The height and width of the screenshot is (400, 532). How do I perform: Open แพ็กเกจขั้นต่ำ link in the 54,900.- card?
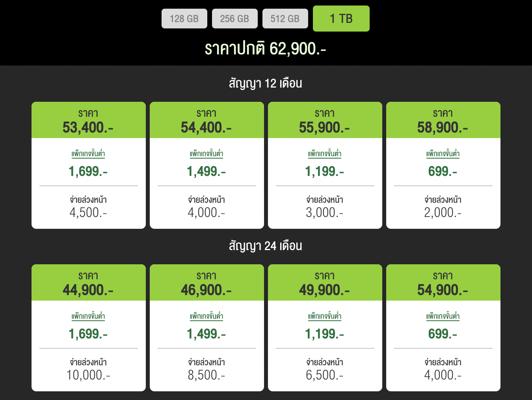click(x=443, y=316)
